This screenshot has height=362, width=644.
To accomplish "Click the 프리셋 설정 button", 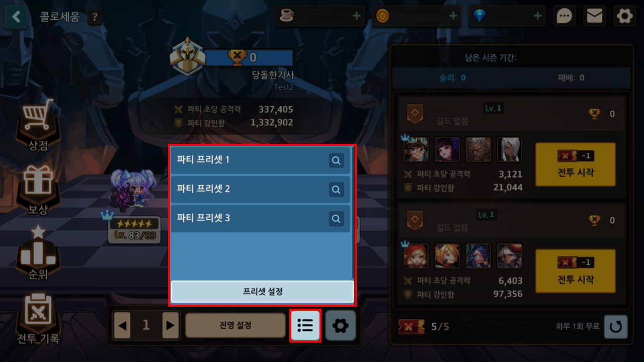I will (x=262, y=292).
